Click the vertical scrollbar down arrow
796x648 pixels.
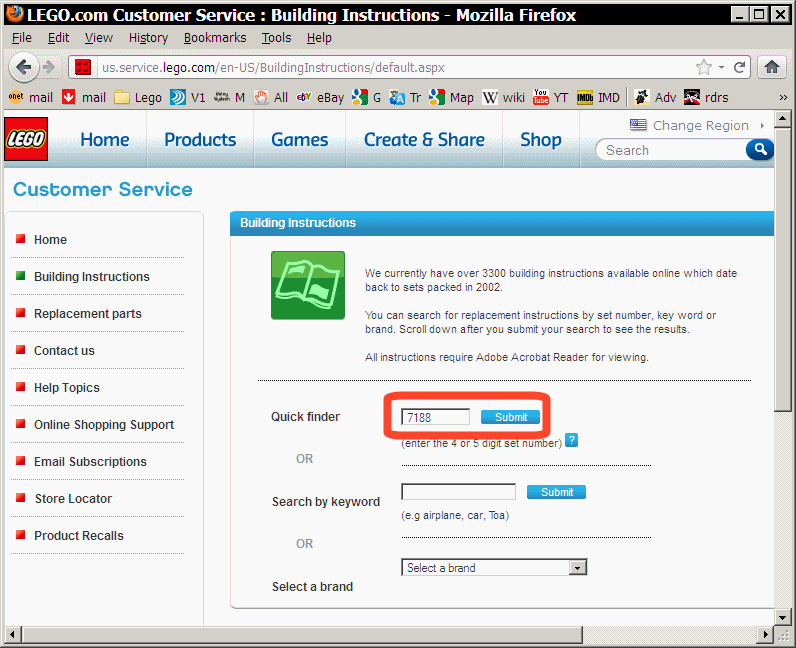tap(782, 617)
